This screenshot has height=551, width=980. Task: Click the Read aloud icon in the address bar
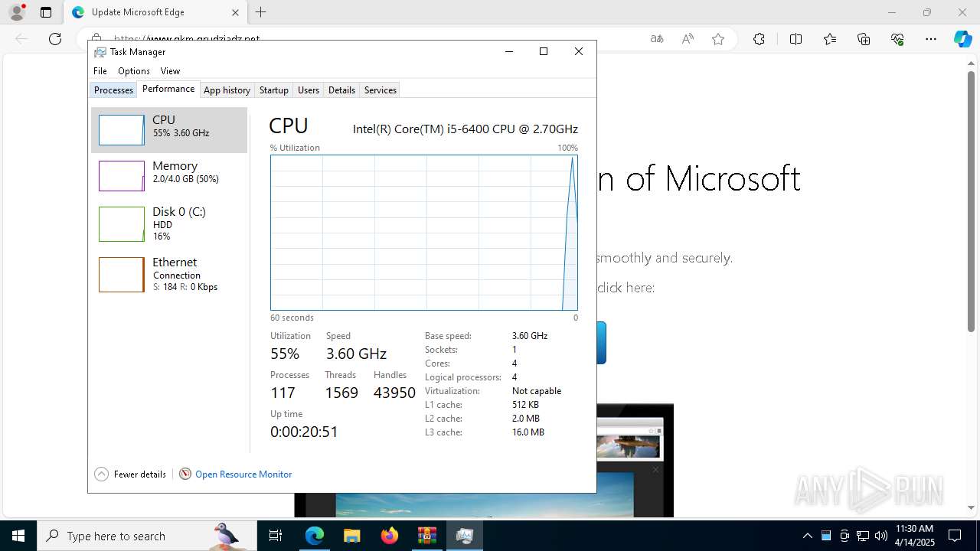tap(688, 39)
